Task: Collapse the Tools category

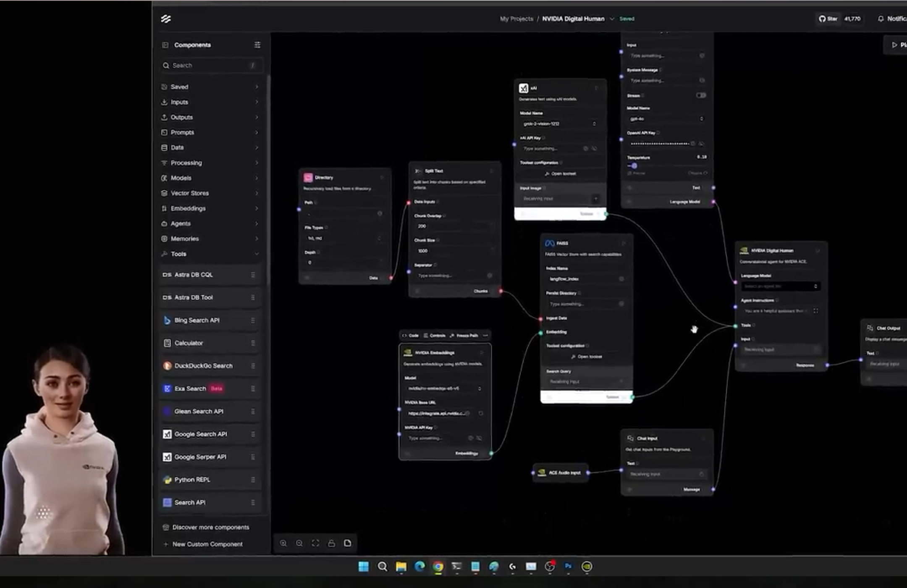Action: (210, 254)
